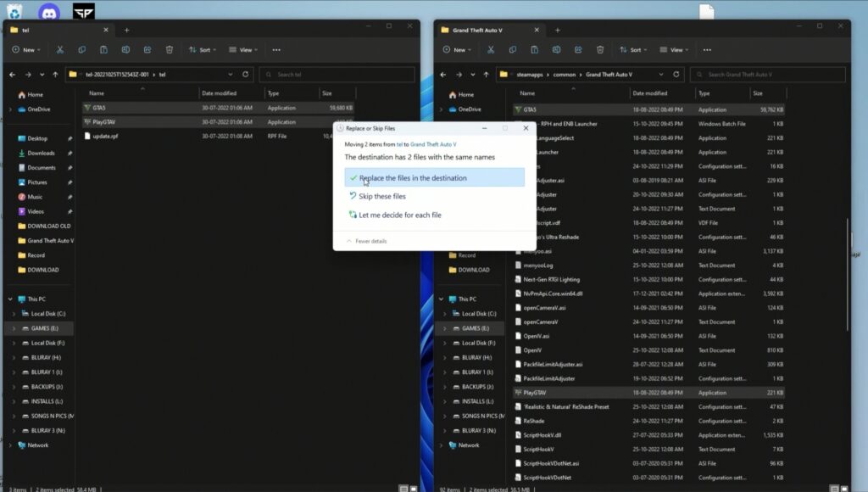Collapse This PC tree in tel window
The image size is (868, 492).
(x=10, y=299)
